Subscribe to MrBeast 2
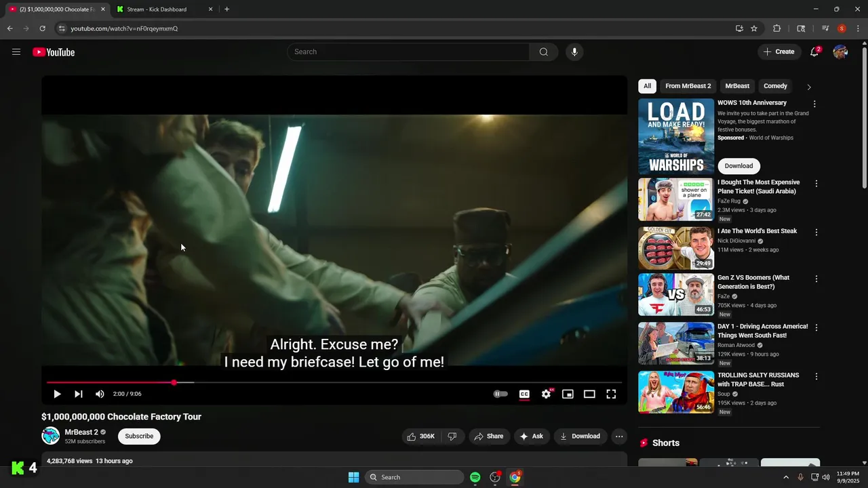868x488 pixels. coord(139,436)
